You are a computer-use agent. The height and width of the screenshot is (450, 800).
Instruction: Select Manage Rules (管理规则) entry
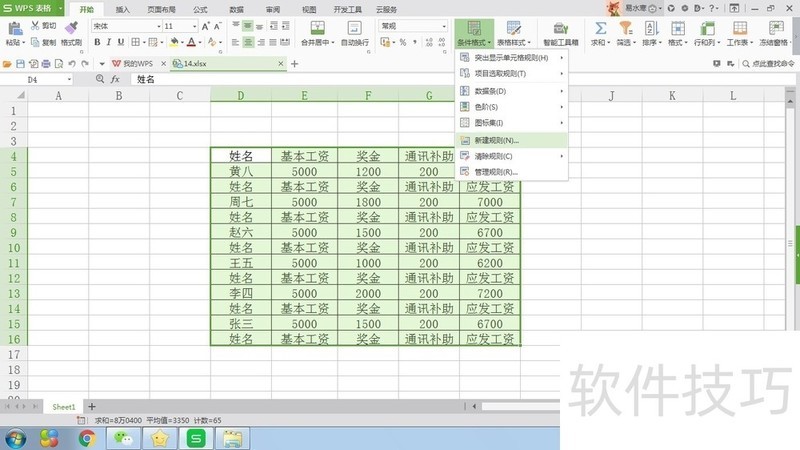(512, 172)
